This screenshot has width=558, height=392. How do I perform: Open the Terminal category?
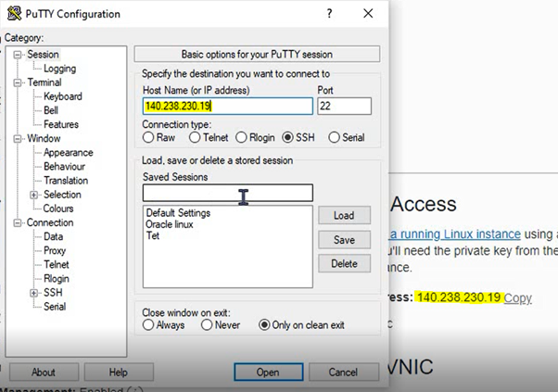44,82
